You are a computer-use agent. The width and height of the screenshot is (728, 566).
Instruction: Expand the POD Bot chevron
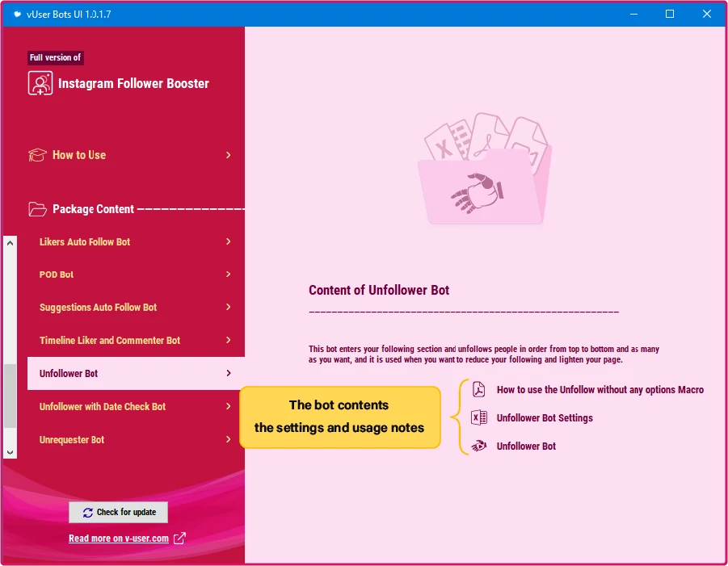click(228, 275)
